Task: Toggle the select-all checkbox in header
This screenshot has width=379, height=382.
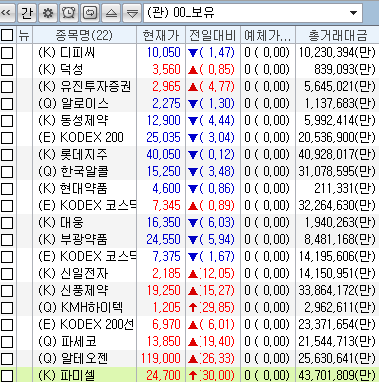Action: pos(7,35)
